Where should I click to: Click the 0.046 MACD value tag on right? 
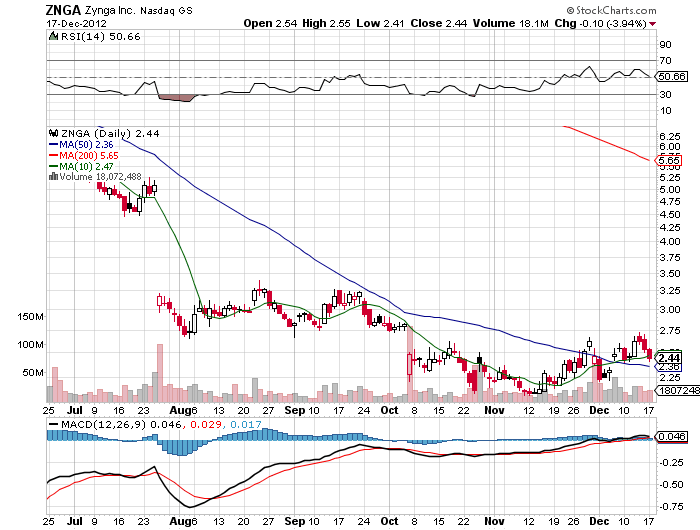coord(671,436)
